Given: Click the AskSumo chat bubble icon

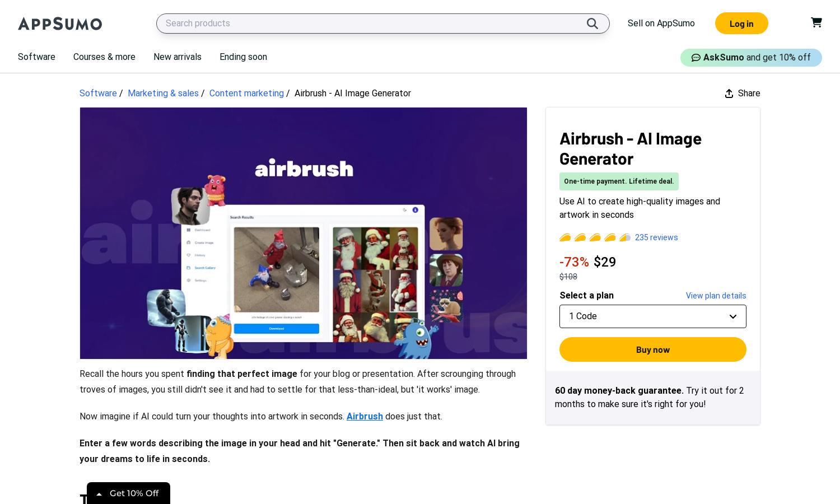Looking at the screenshot, I should [696, 58].
